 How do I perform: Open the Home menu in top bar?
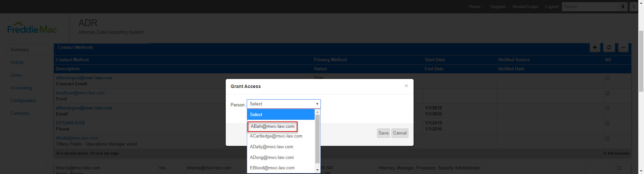(x=476, y=6)
